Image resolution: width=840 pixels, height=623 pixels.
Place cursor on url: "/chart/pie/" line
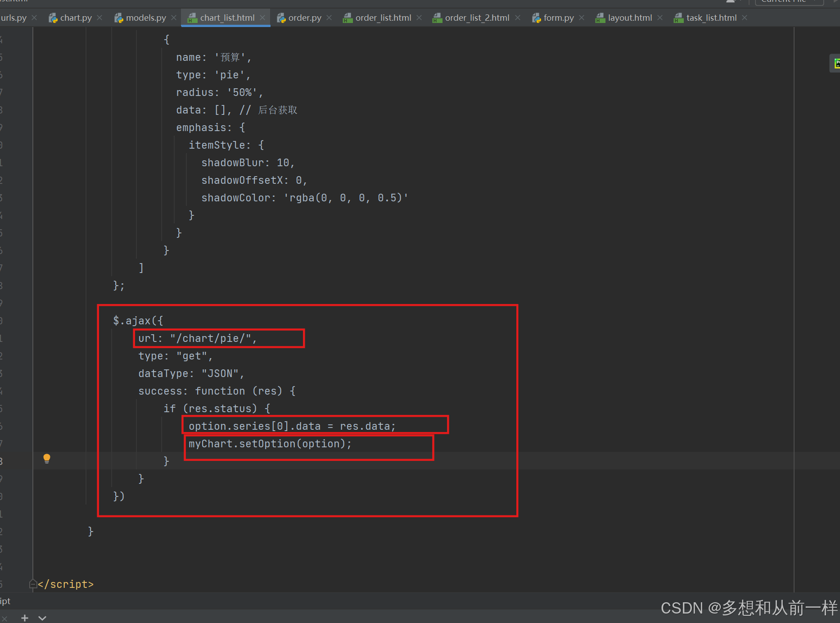click(x=197, y=338)
